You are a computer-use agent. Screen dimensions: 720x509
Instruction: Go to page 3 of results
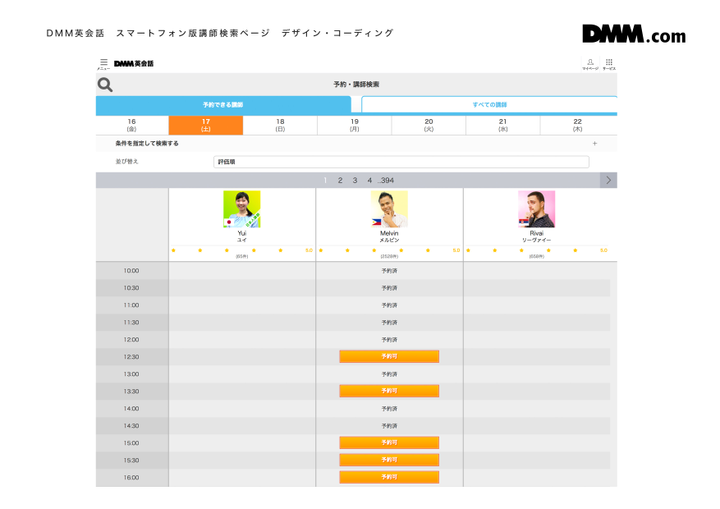pyautogui.click(x=355, y=180)
